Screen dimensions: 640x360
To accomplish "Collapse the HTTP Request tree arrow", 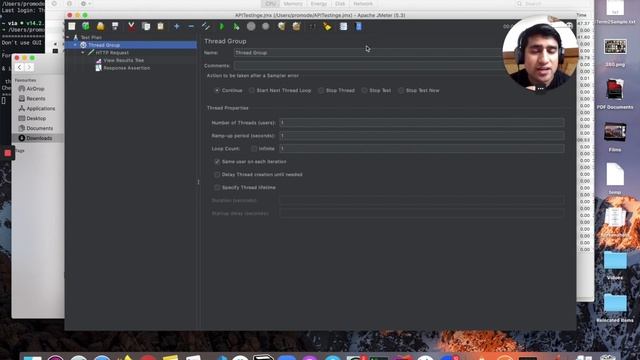I will (83, 53).
